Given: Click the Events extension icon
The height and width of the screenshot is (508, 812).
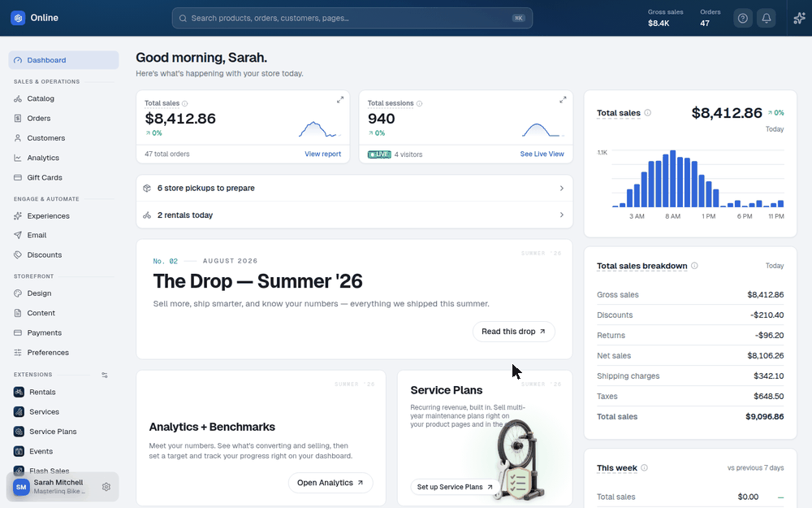Looking at the screenshot, I should point(19,451).
